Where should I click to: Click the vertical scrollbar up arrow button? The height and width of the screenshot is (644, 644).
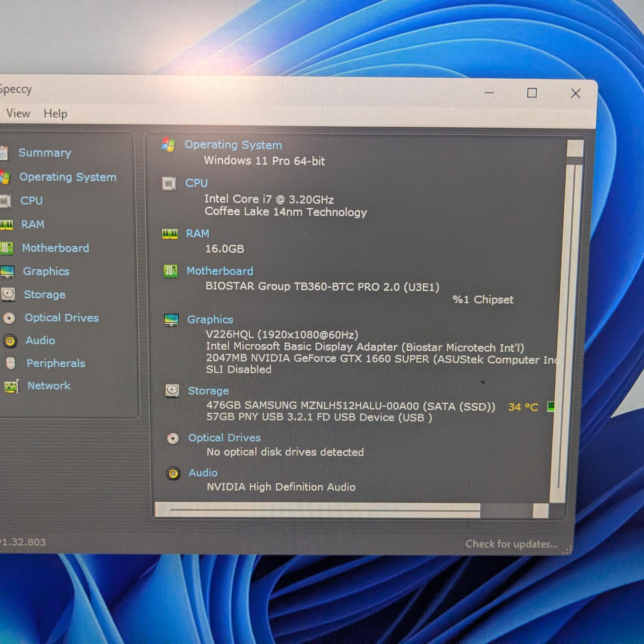[x=575, y=148]
